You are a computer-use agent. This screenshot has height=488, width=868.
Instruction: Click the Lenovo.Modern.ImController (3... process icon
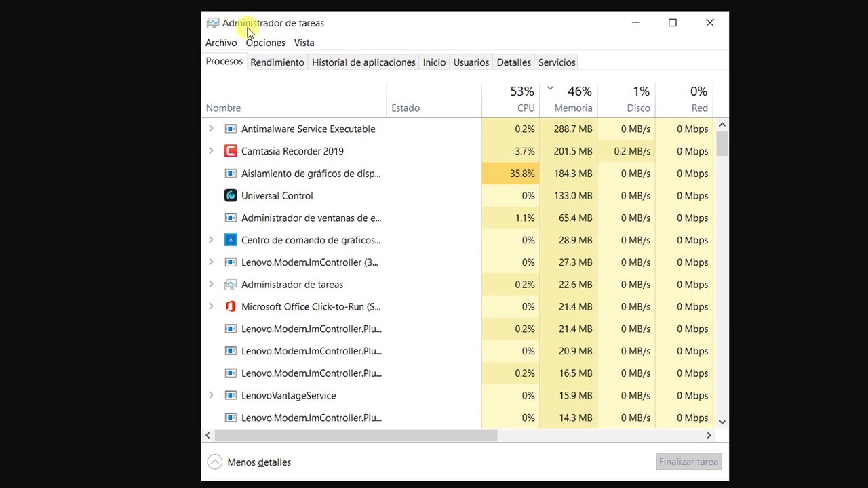click(x=231, y=262)
